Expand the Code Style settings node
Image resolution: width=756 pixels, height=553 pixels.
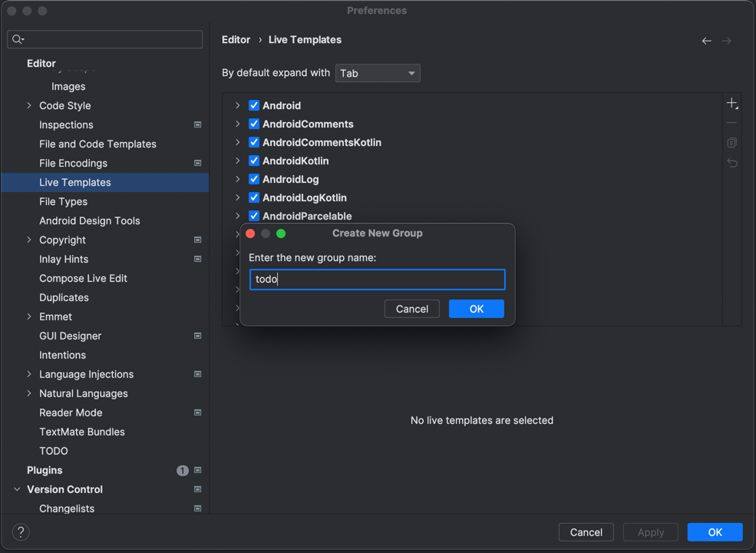click(29, 106)
